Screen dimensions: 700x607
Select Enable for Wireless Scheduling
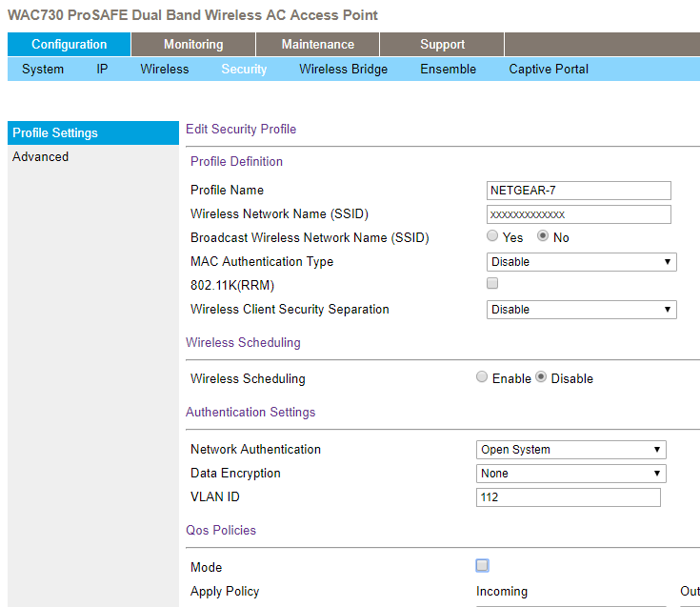tap(482, 377)
